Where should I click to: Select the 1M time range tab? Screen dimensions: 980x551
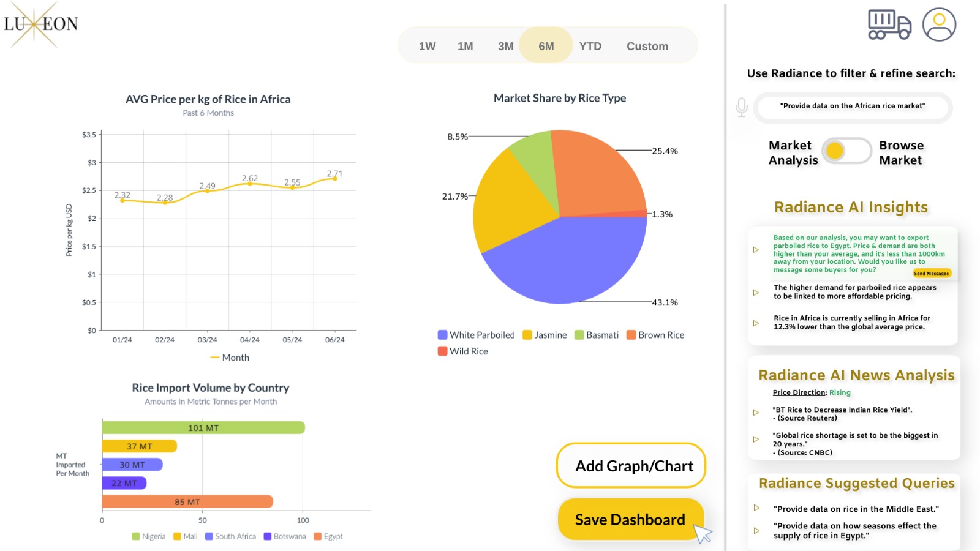coord(465,47)
